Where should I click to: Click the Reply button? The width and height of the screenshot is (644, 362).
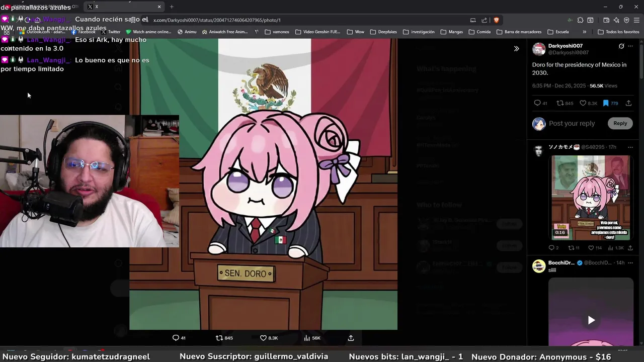[x=620, y=123]
